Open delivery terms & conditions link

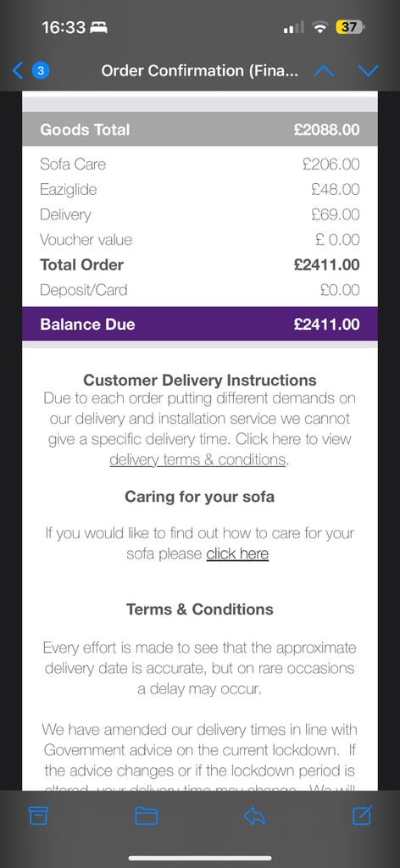[197, 459]
